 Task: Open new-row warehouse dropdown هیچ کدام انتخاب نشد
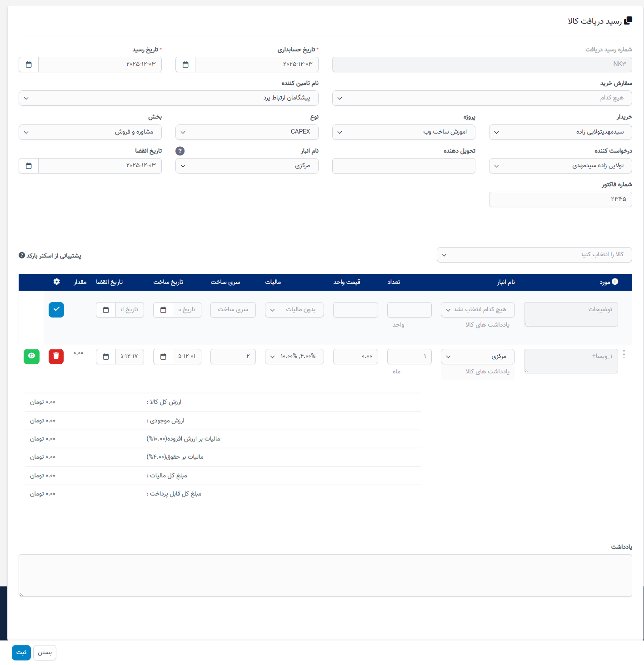478,310
